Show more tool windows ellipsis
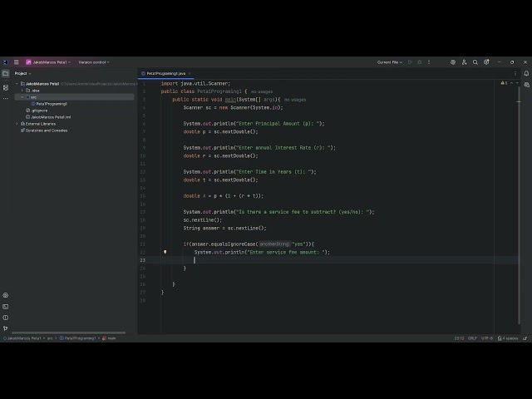 coord(6,98)
